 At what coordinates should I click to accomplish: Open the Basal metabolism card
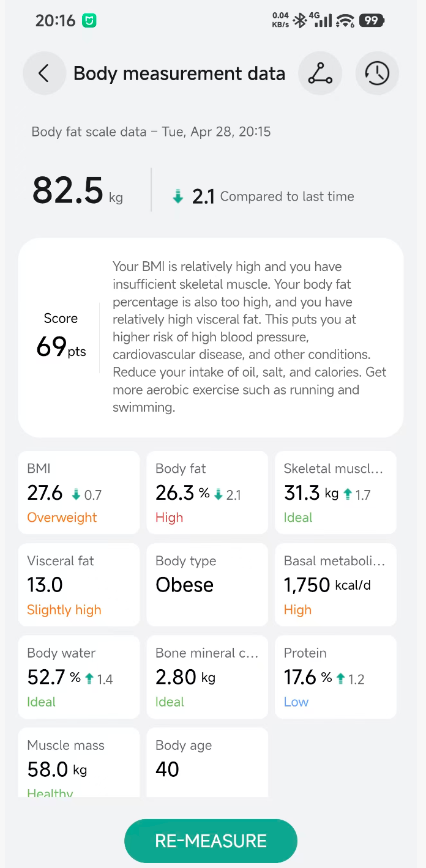coord(335,585)
